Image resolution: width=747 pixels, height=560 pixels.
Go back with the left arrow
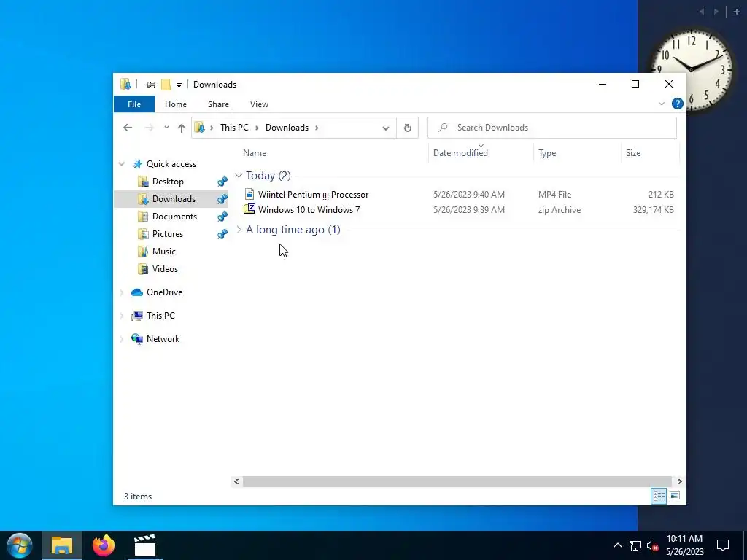click(127, 128)
